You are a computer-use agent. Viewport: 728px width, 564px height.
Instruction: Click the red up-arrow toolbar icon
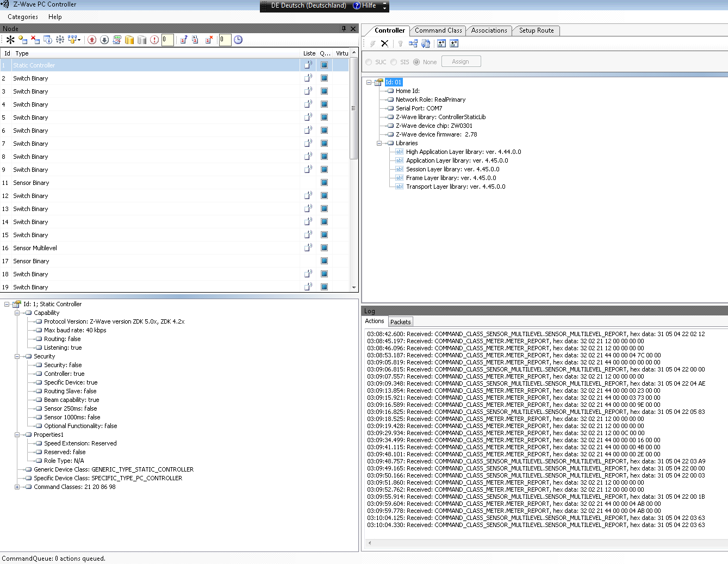point(92,40)
